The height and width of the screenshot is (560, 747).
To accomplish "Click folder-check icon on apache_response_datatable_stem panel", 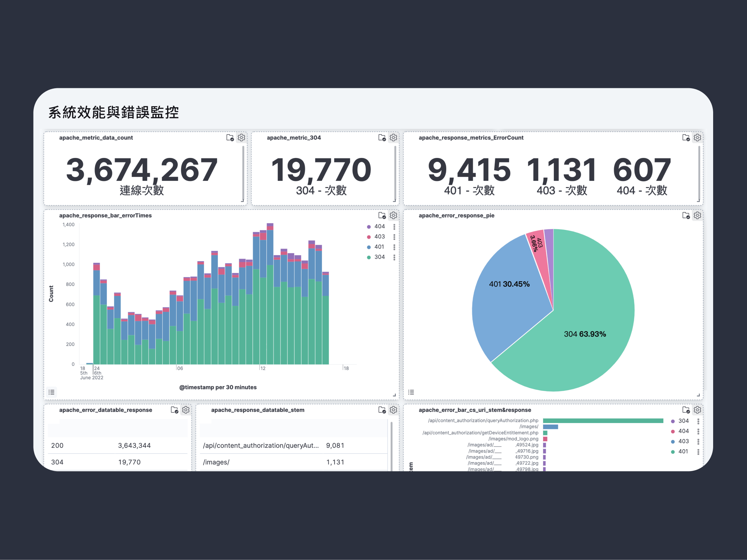I will pos(381,410).
